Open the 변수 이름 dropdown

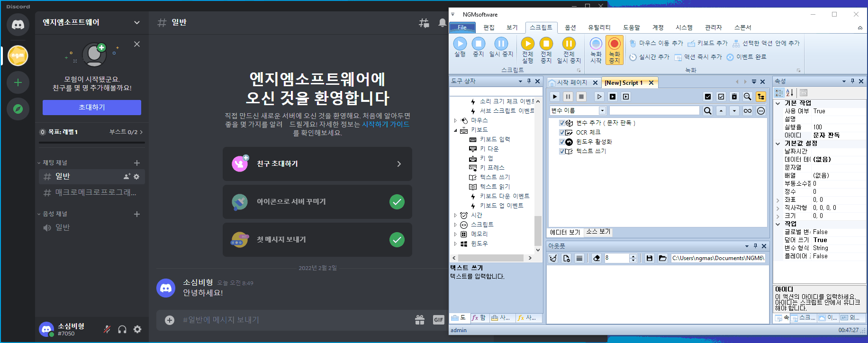[603, 110]
